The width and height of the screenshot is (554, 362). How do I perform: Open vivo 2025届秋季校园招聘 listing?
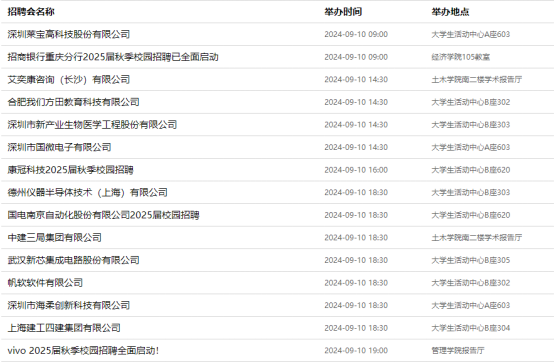(x=83, y=351)
